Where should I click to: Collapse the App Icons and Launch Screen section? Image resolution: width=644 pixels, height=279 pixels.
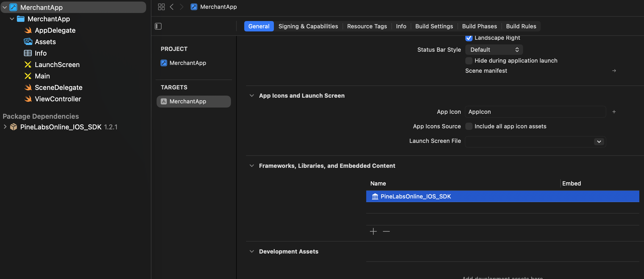pos(252,96)
